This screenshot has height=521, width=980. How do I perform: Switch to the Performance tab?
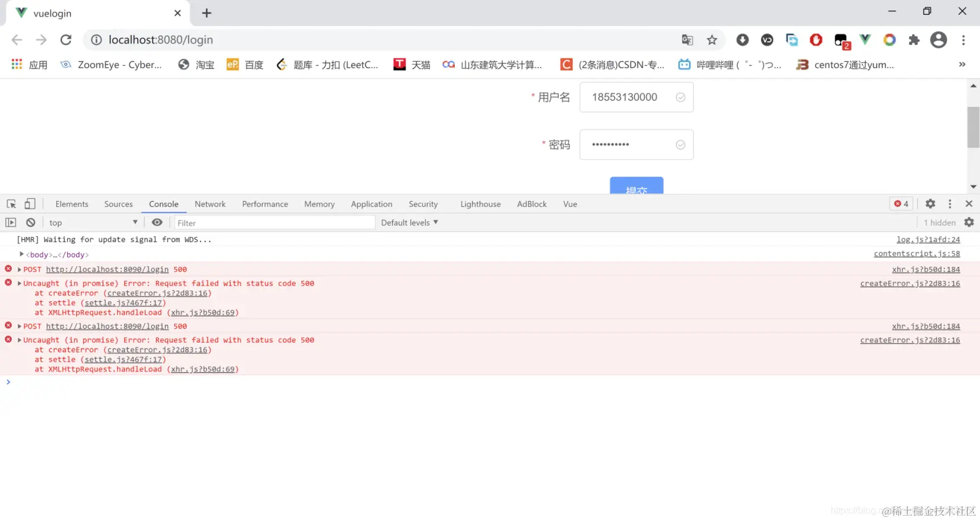(265, 204)
